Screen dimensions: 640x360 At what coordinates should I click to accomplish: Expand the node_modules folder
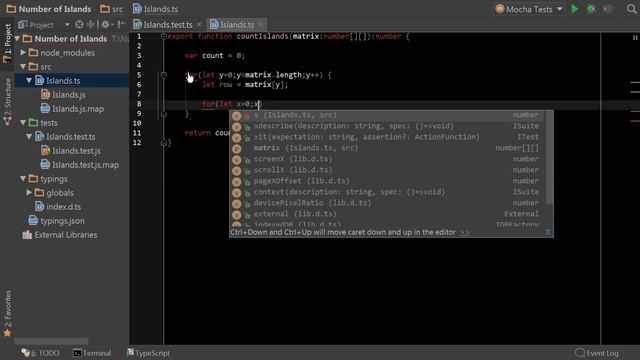tap(23, 53)
